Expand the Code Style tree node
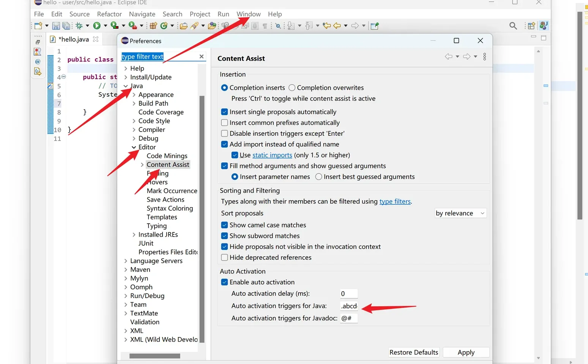This screenshot has height=364, width=588. pyautogui.click(x=134, y=121)
